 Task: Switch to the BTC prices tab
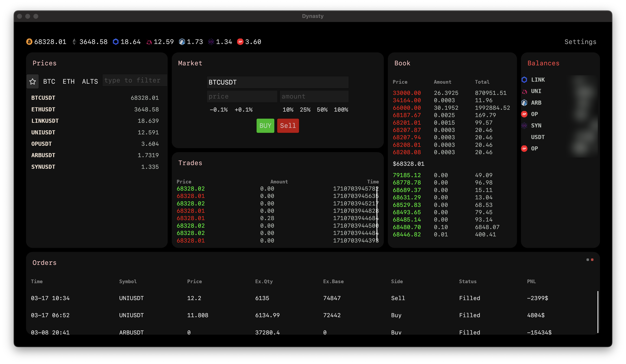coord(49,81)
